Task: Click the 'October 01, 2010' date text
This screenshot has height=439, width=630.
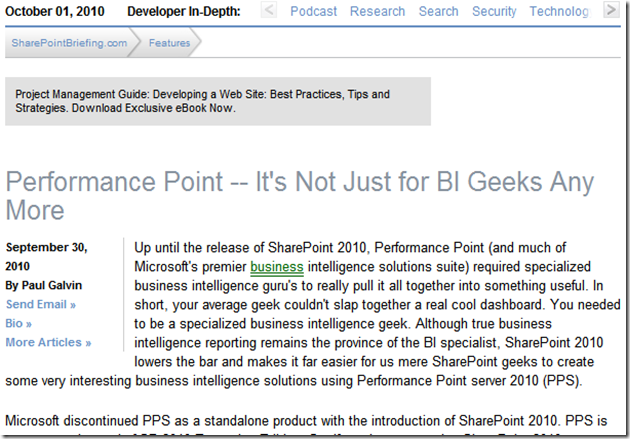Action: click(55, 11)
